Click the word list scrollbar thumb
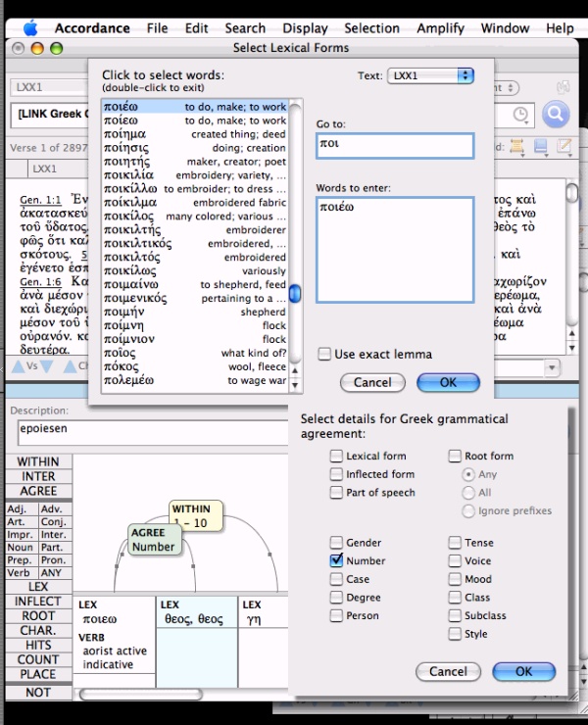The height and width of the screenshot is (725, 588). pos(295,293)
